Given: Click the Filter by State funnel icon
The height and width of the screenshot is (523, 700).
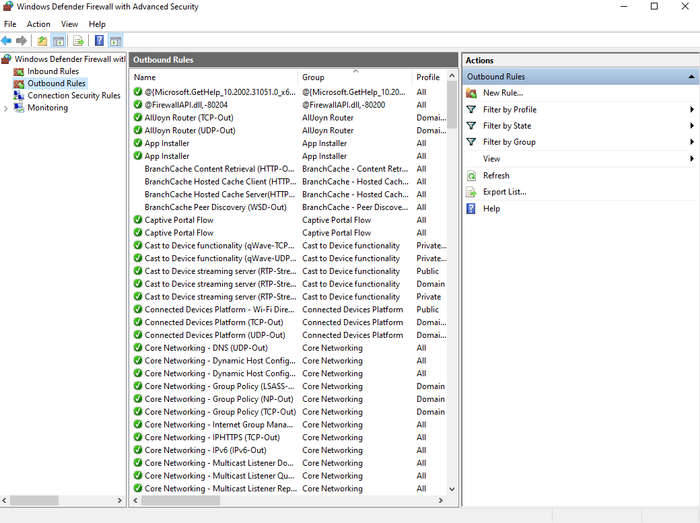Looking at the screenshot, I should 471,125.
